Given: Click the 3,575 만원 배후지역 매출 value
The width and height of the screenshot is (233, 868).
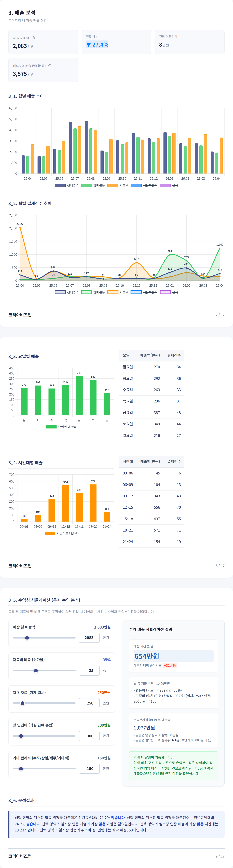Looking at the screenshot, I should tap(23, 74).
